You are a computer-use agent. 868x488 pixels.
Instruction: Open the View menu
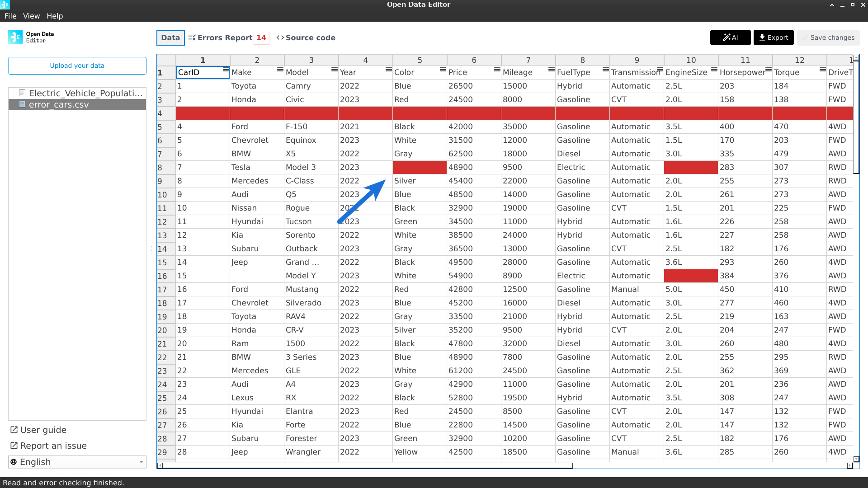pyautogui.click(x=31, y=16)
